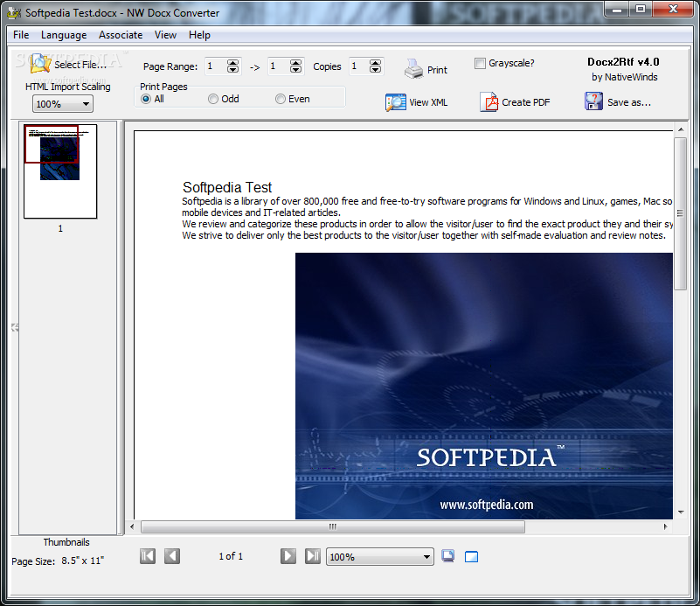Click the Save as floppy icon

(x=593, y=101)
